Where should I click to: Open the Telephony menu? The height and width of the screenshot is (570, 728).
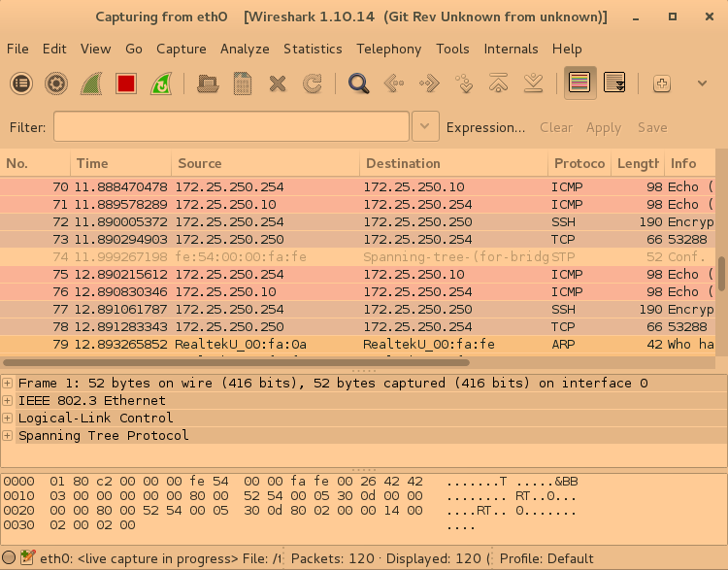[388, 49]
